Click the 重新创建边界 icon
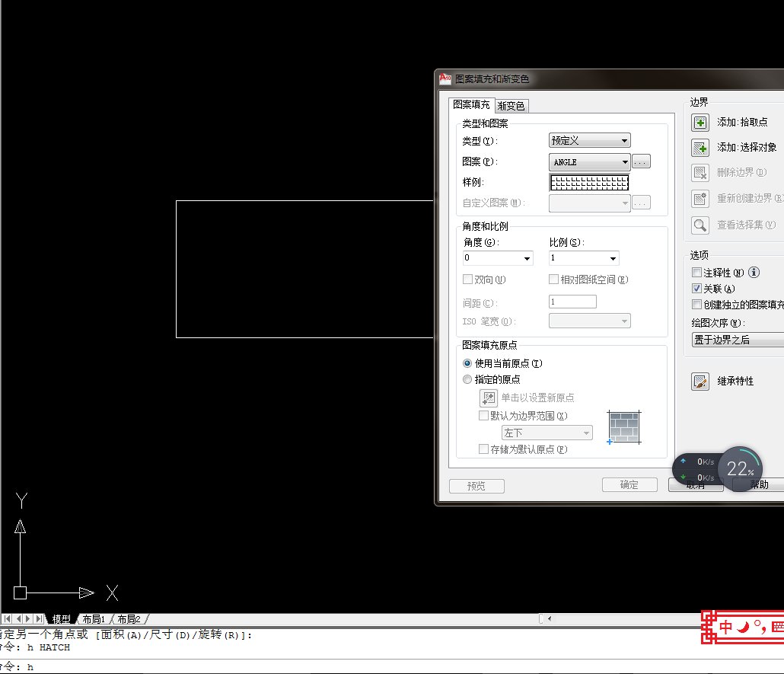 click(x=700, y=198)
